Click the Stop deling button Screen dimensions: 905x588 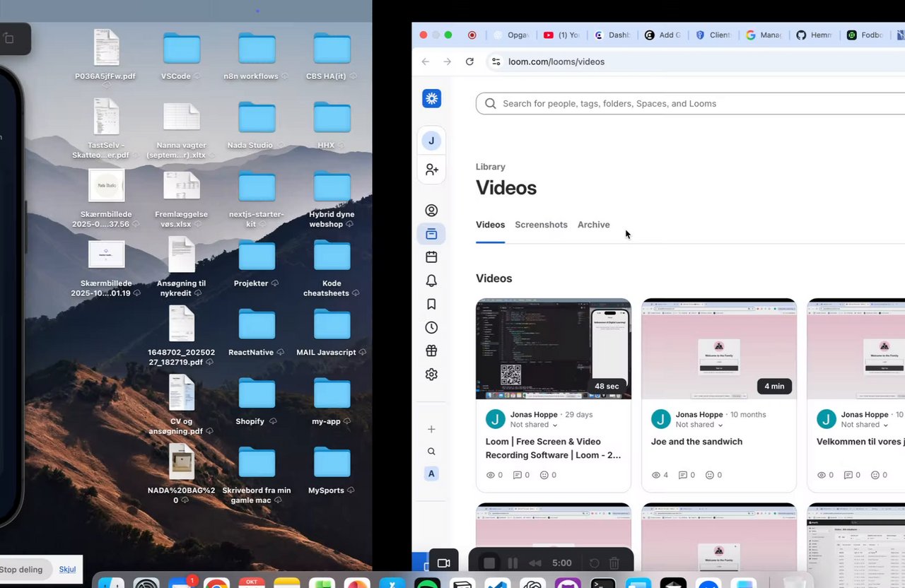25,570
